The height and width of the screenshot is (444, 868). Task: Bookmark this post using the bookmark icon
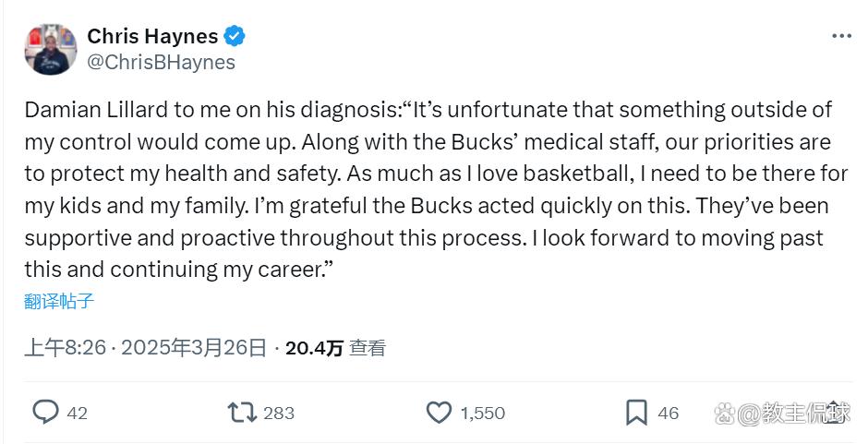pos(636,412)
